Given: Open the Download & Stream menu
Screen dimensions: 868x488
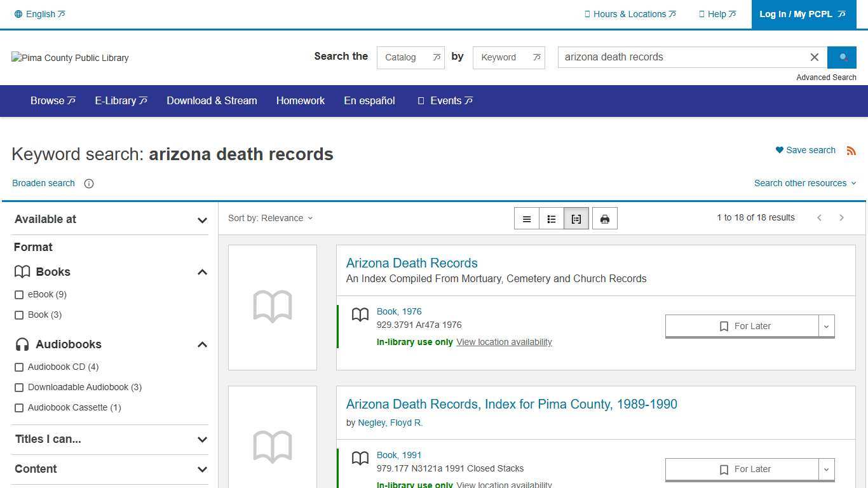Looking at the screenshot, I should [x=212, y=100].
